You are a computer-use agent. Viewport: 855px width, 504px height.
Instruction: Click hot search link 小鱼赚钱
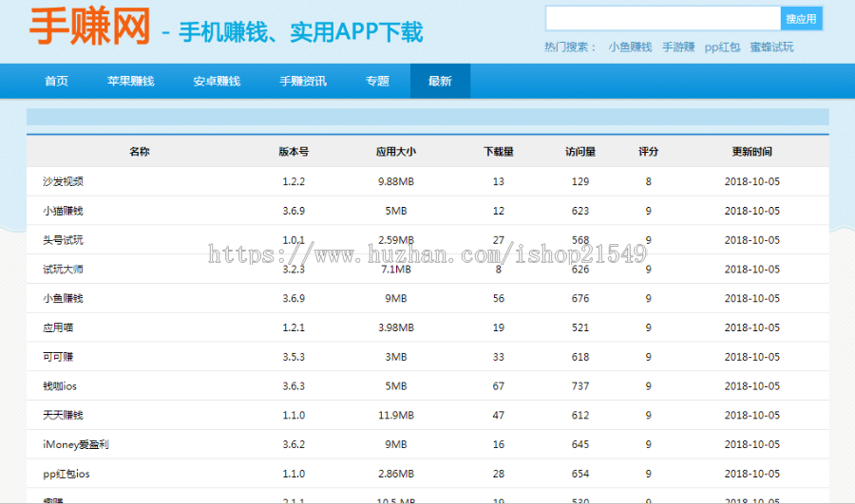pyautogui.click(x=631, y=47)
